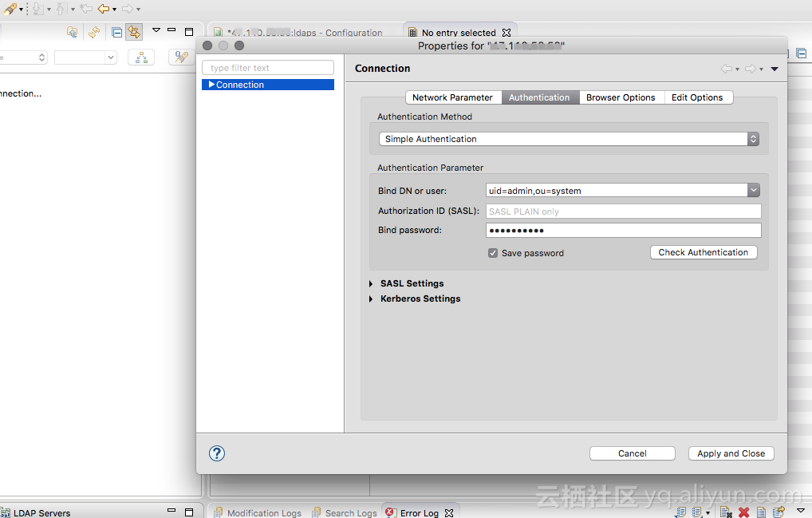Click the export log icon with arrow
The height and width of the screenshot is (518, 812).
click(778, 512)
